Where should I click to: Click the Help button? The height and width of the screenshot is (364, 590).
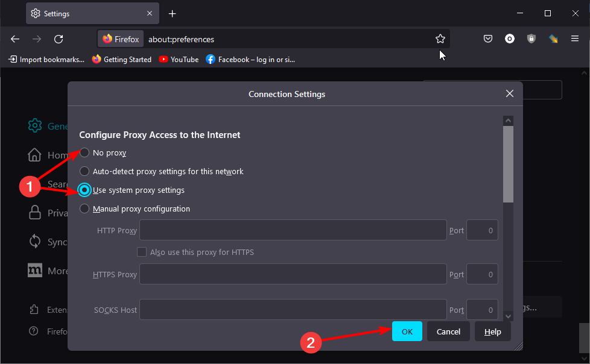[x=492, y=331]
